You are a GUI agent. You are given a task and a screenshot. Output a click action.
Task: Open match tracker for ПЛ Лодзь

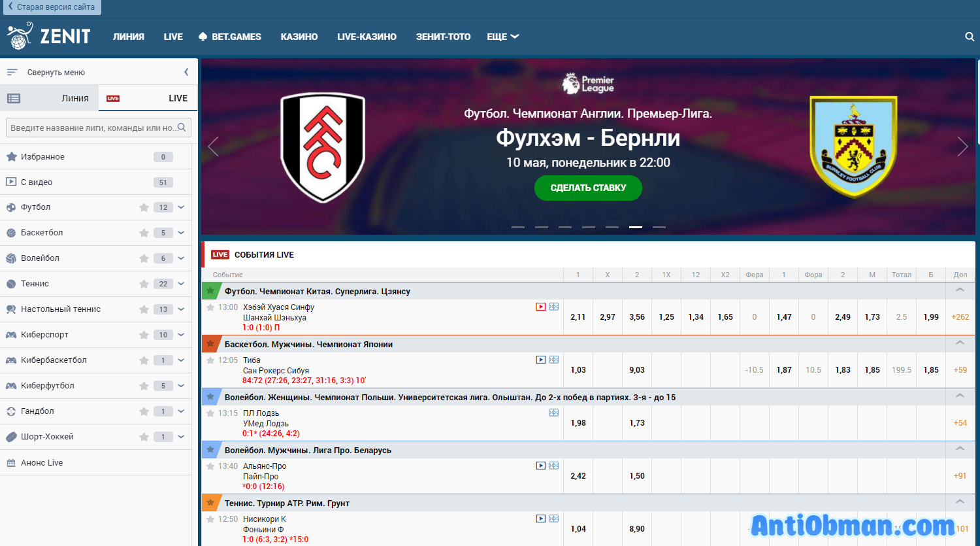pos(554,413)
